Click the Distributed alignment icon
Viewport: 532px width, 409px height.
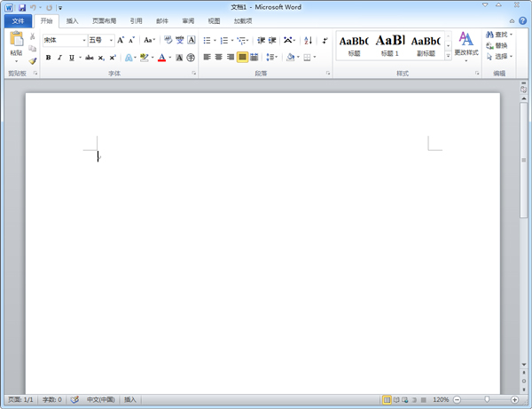click(254, 57)
